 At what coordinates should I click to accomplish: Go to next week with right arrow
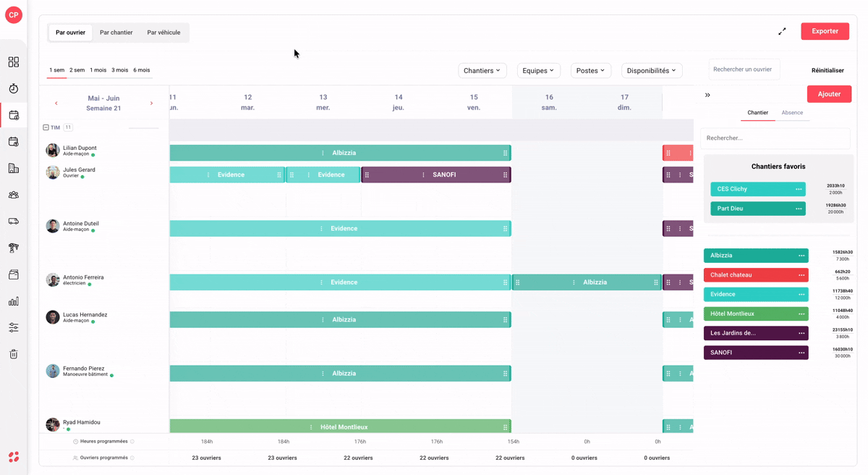(151, 104)
